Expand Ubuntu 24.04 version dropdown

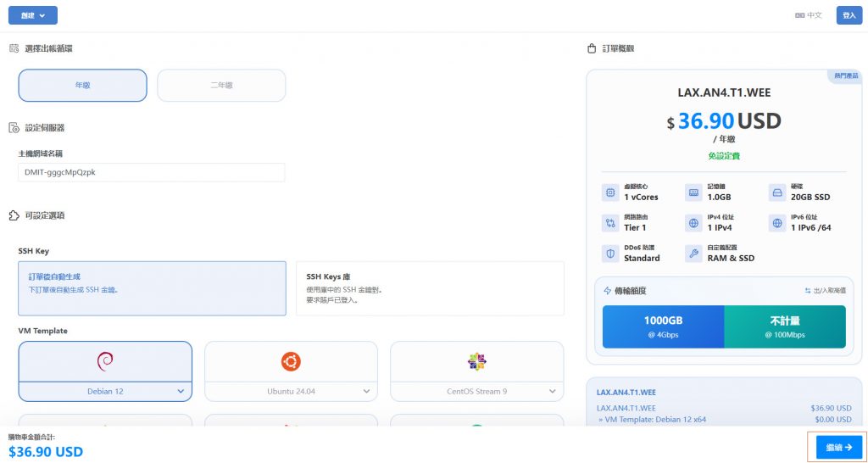(292, 392)
